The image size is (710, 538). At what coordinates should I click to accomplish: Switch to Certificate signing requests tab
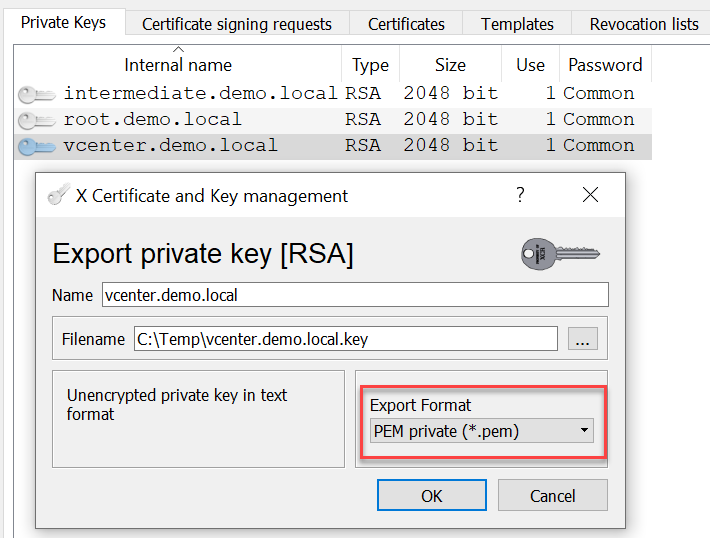[x=237, y=23]
